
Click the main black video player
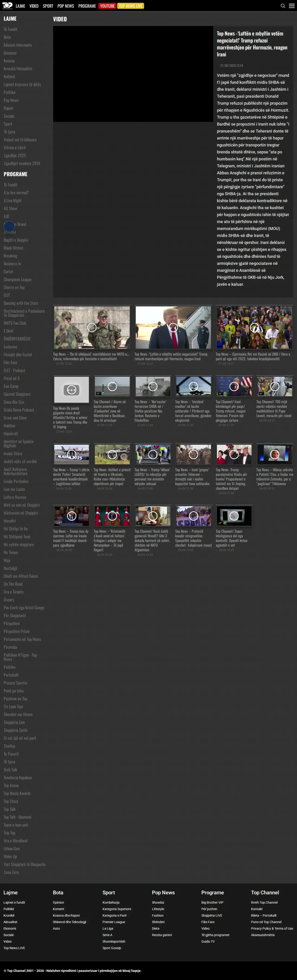(x=133, y=74)
